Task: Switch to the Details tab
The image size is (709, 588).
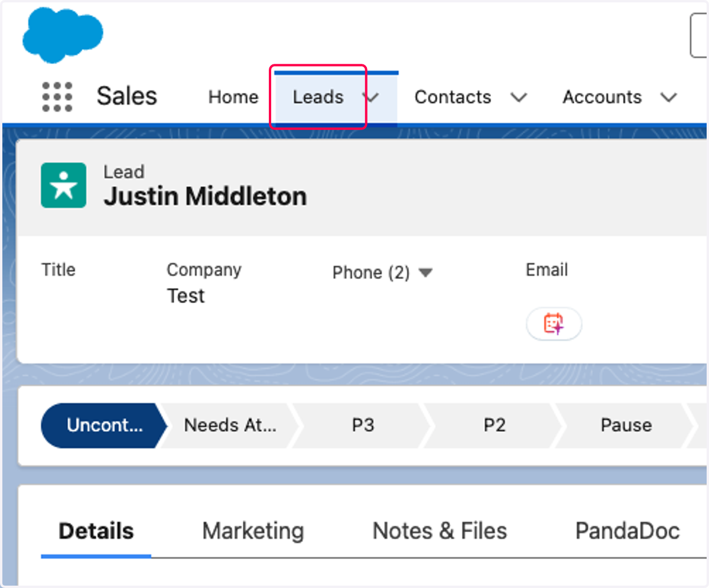Action: 96,531
